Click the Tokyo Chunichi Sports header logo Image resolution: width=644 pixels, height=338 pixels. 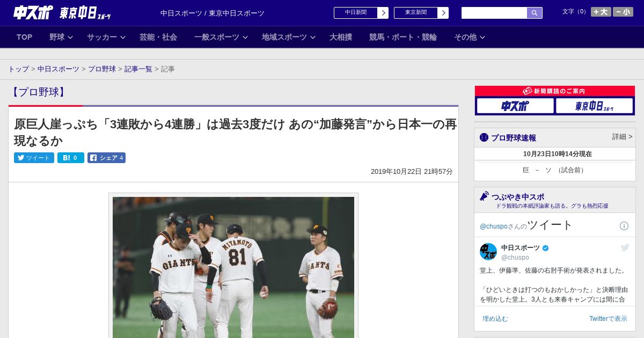[x=85, y=13]
